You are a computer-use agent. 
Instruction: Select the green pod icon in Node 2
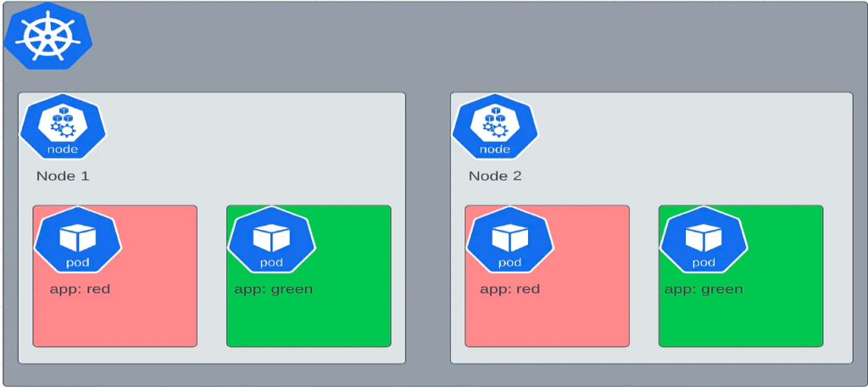coord(704,239)
